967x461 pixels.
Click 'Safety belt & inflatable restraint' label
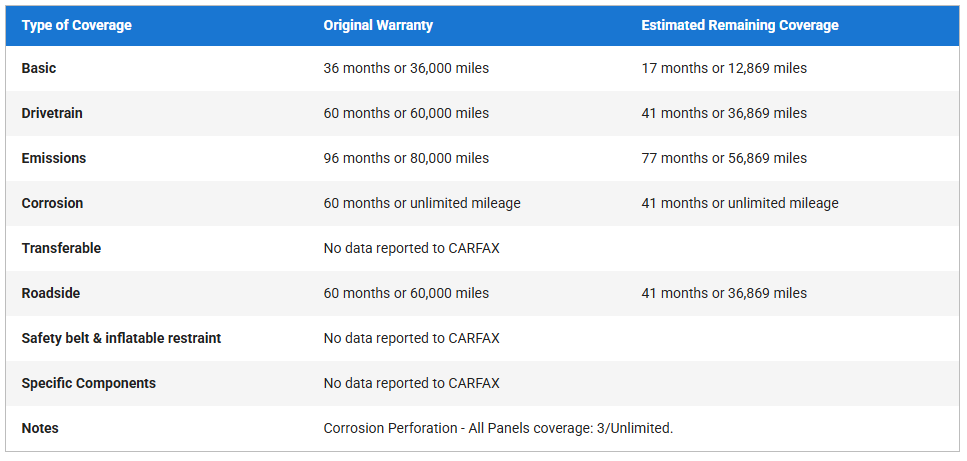[x=121, y=338]
